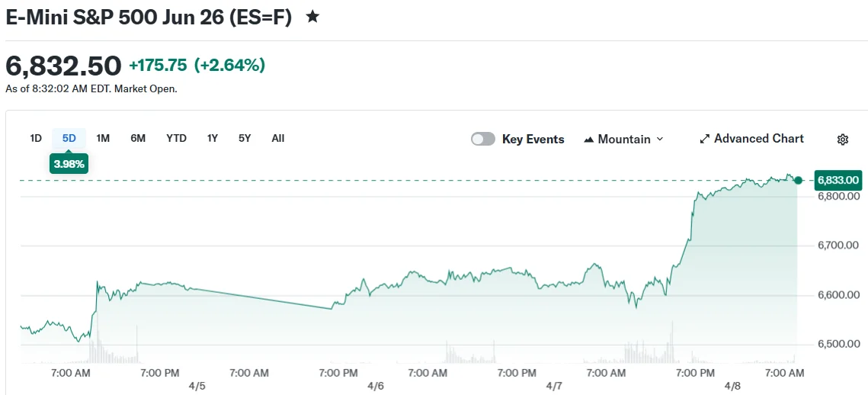Viewport: 868px width, 395px height.
Task: Click the 3.98% range return badge
Action: pyautogui.click(x=69, y=165)
